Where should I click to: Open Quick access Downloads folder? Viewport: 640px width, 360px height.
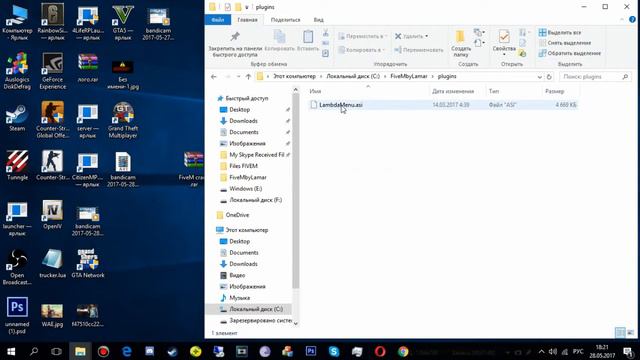(243, 121)
